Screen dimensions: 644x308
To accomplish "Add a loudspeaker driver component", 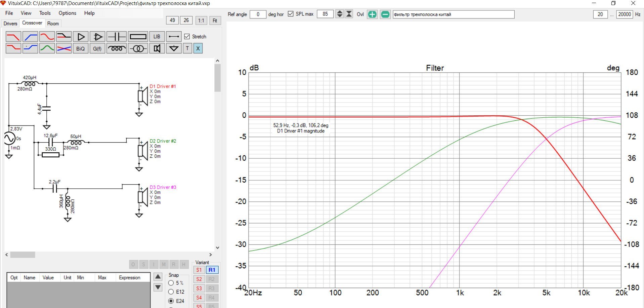I will 157,49.
